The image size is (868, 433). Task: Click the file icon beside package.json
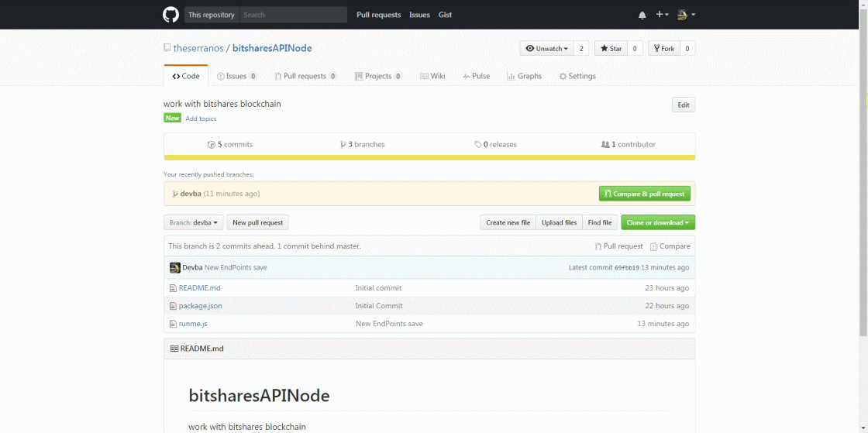174,306
